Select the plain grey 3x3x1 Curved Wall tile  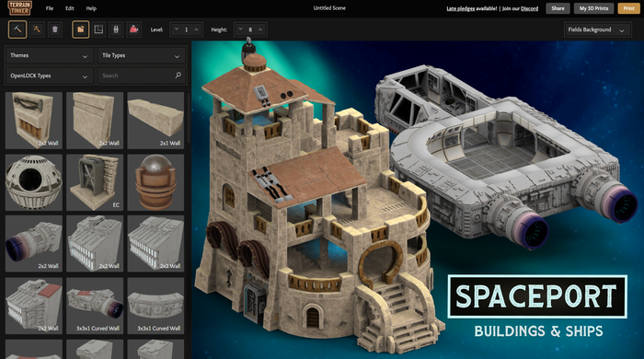pos(155,306)
